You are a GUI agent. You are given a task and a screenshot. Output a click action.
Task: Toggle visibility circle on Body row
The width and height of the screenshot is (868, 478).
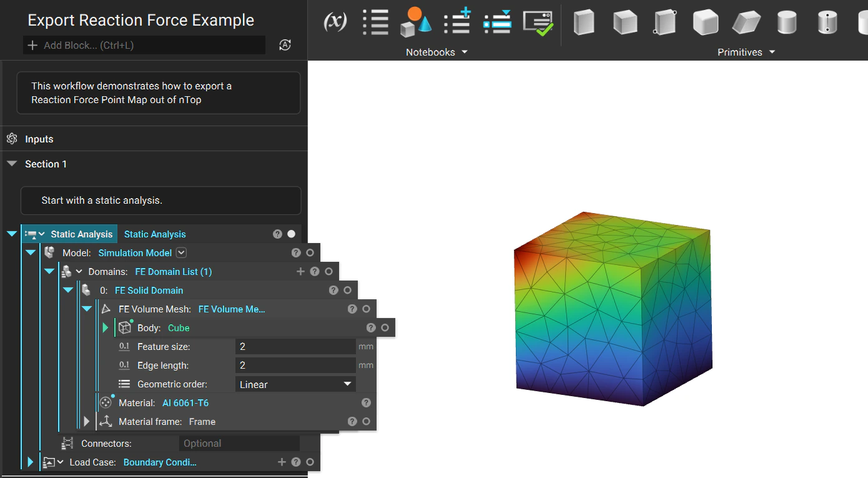coord(385,327)
